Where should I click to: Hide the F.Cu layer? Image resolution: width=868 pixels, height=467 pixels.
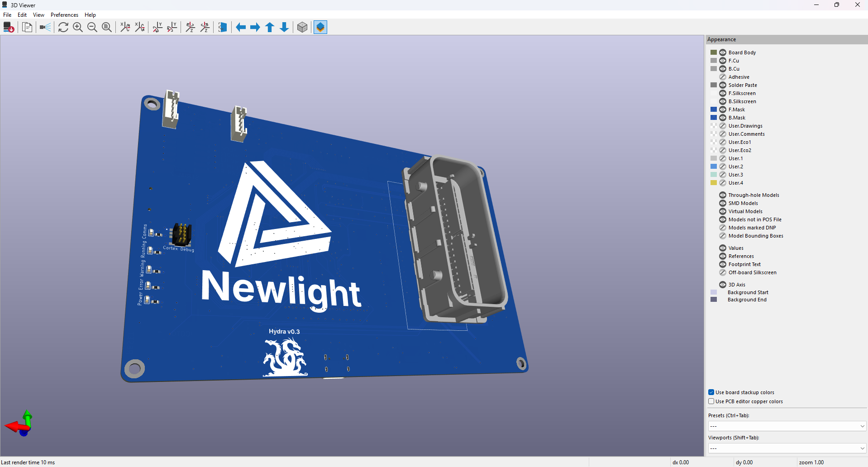(723, 61)
